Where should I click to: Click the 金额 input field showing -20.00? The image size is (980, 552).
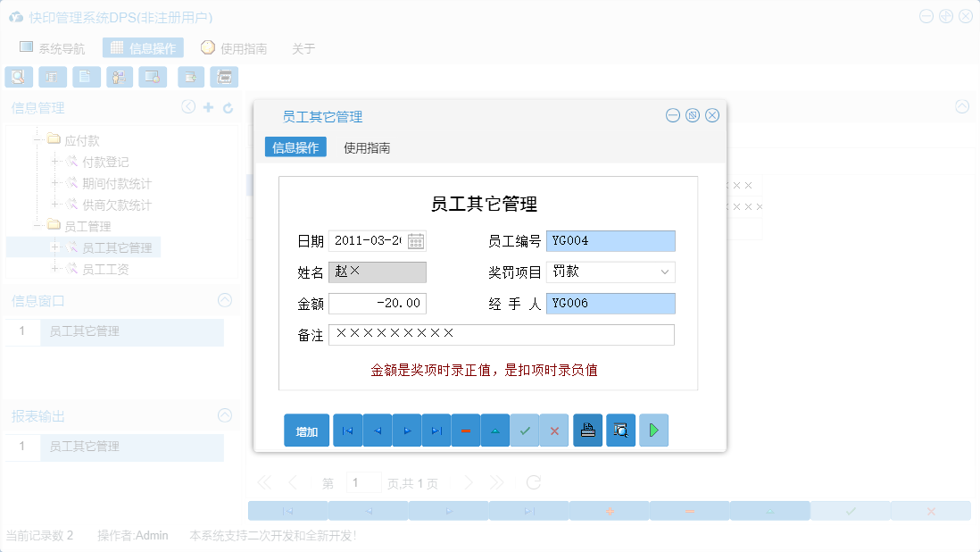point(378,304)
